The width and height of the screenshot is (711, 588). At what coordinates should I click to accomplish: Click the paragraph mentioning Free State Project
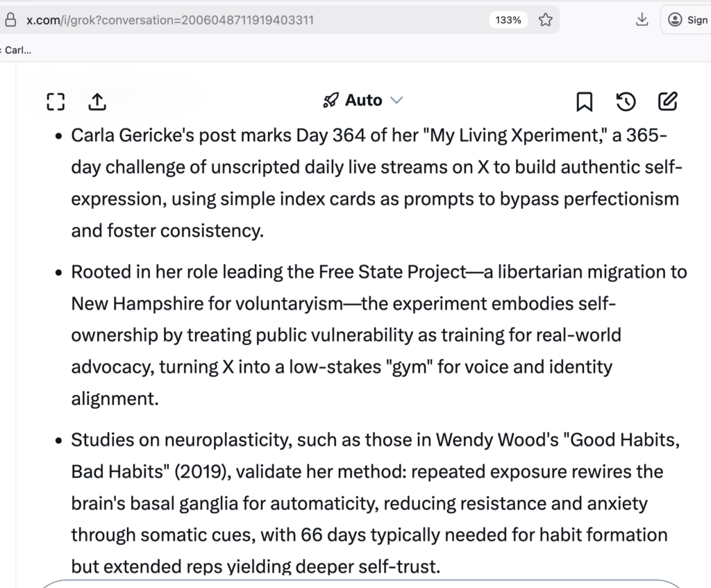(378, 335)
